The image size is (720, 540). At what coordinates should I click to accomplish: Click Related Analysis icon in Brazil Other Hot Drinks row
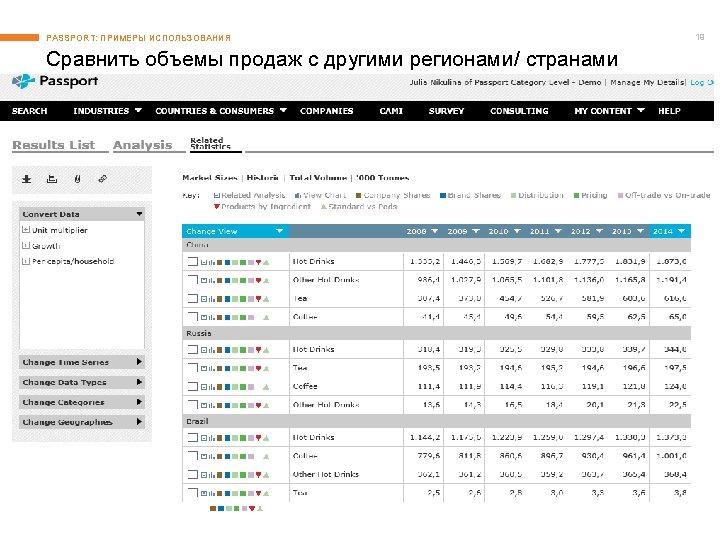pos(204,475)
